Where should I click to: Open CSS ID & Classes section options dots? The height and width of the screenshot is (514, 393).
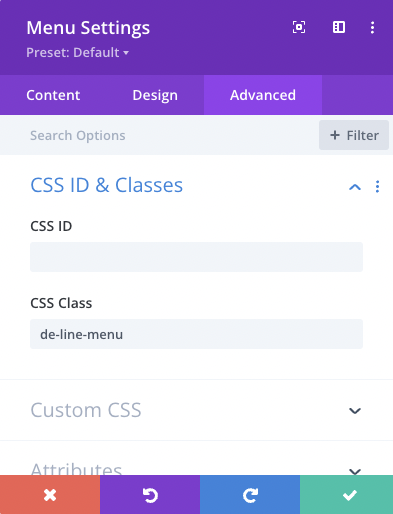pos(377,187)
